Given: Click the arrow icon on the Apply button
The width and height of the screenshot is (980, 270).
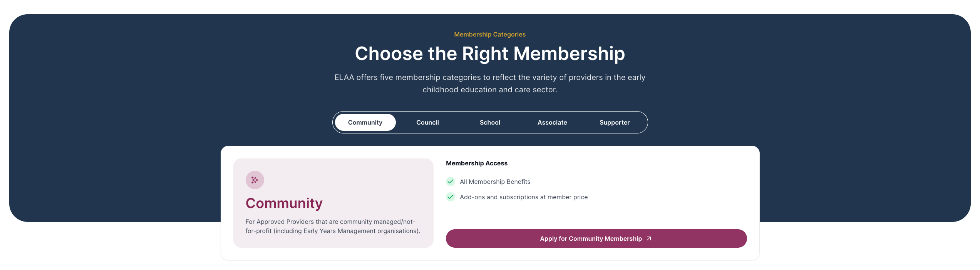Looking at the screenshot, I should [x=649, y=238].
